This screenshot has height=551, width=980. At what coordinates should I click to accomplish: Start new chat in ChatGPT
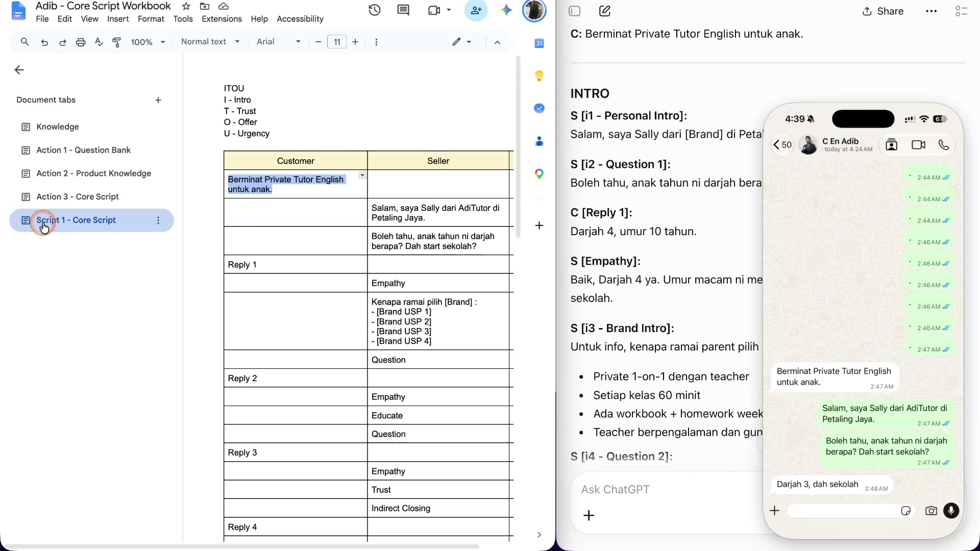(x=605, y=11)
